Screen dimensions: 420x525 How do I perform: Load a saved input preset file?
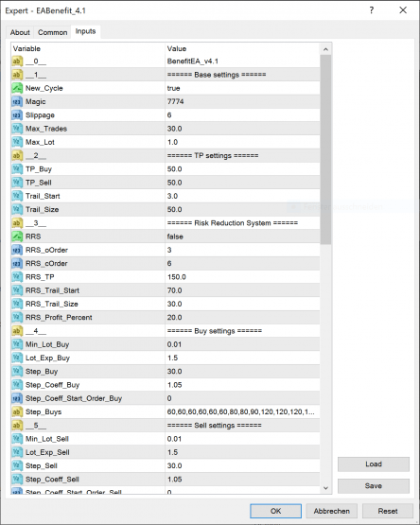tap(374, 464)
